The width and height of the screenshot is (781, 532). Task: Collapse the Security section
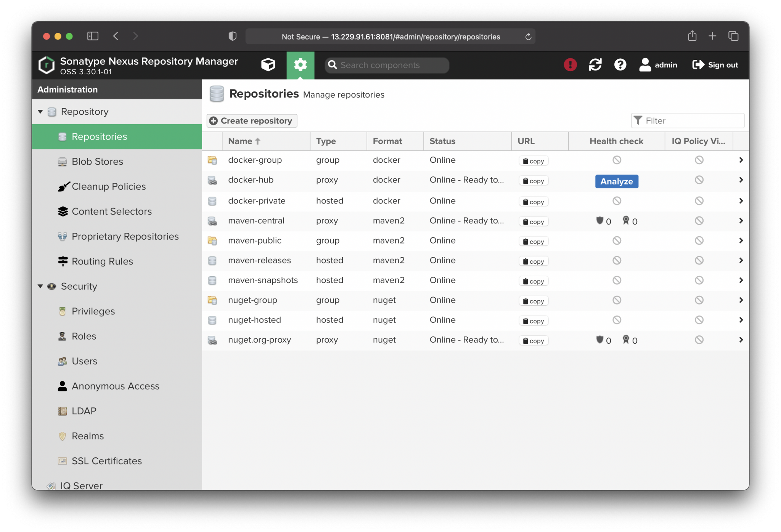click(41, 286)
